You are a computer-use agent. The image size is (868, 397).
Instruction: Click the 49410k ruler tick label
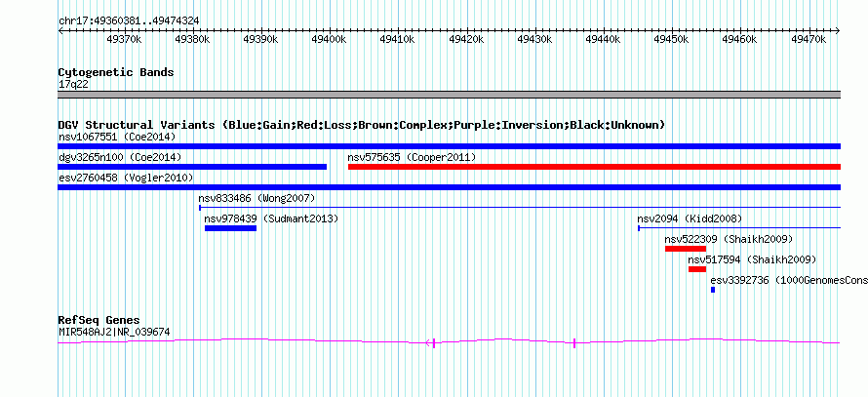[x=398, y=39]
